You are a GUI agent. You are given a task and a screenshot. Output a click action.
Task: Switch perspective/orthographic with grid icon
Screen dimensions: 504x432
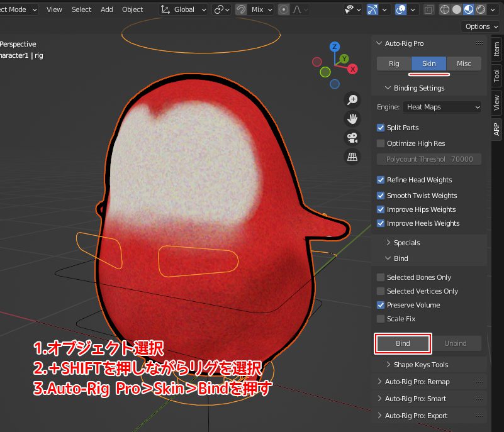click(352, 157)
